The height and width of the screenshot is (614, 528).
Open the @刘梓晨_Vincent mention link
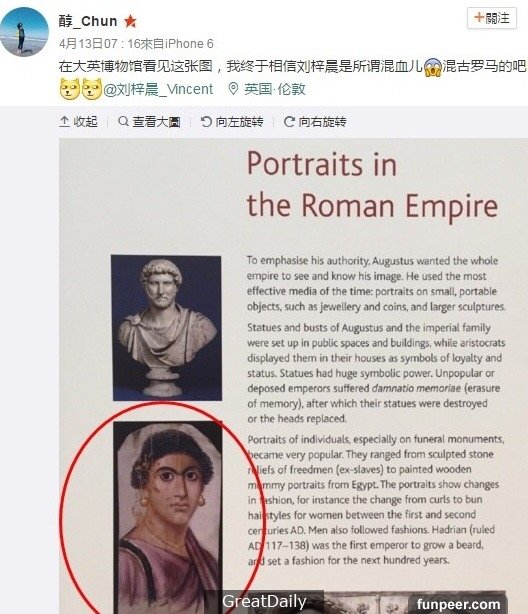(158, 89)
